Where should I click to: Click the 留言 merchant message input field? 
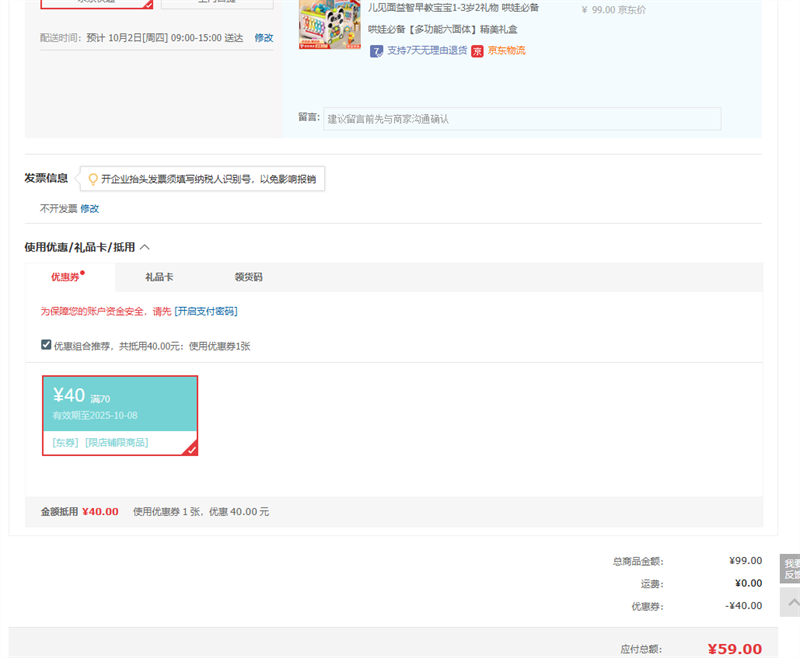pos(521,119)
